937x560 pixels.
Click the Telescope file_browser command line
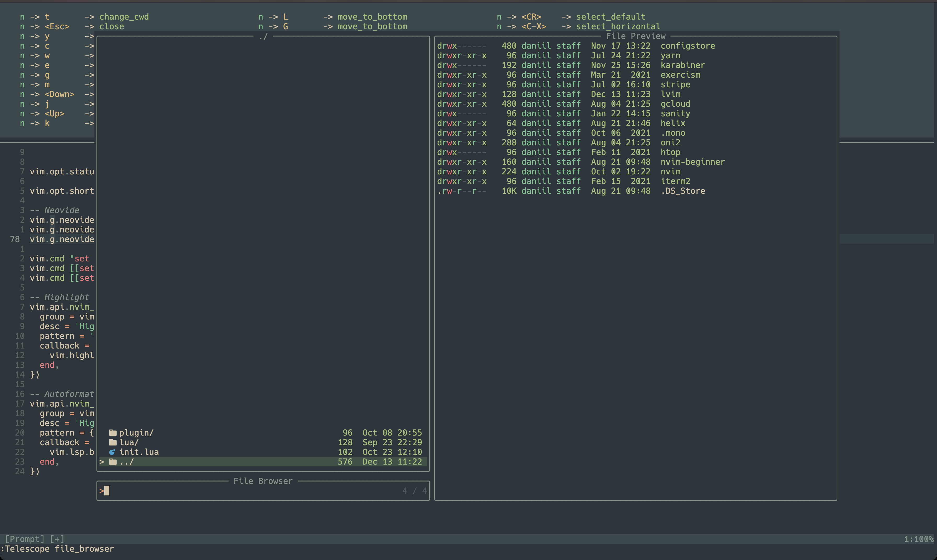pyautogui.click(x=57, y=549)
